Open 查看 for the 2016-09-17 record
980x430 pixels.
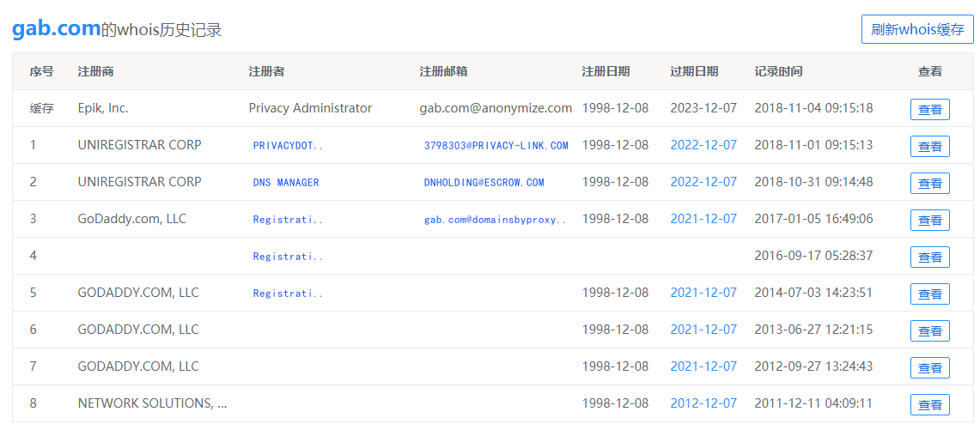tap(929, 257)
